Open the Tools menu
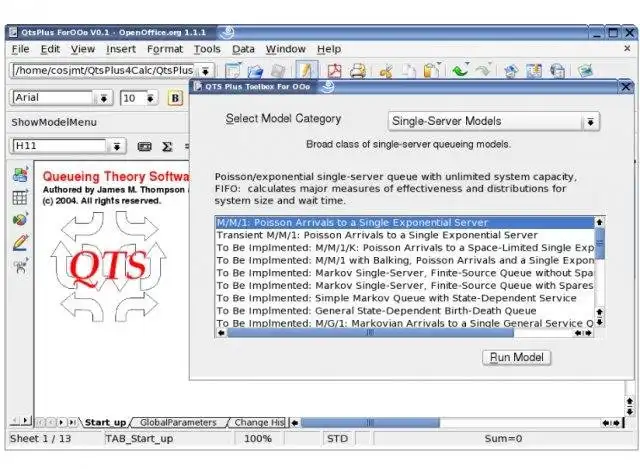 point(207,49)
